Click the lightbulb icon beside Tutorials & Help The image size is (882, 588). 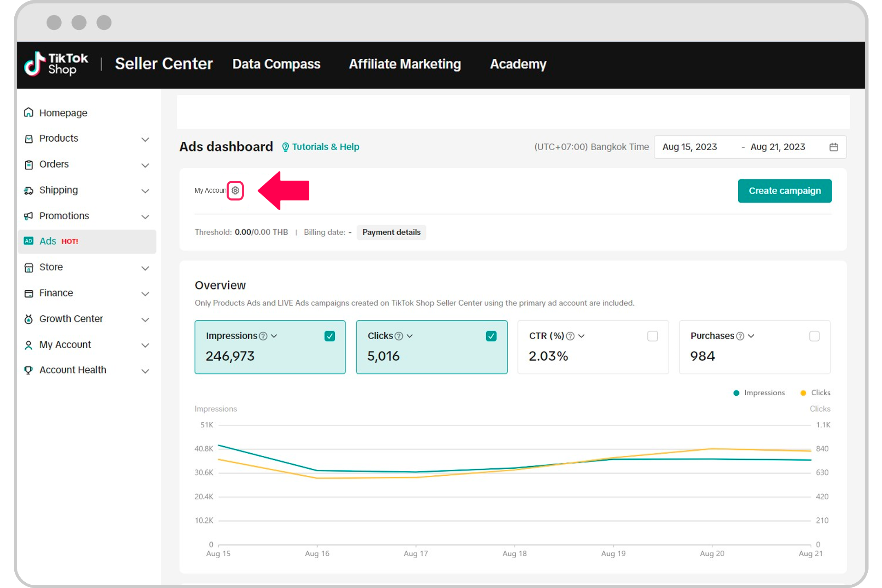point(285,147)
